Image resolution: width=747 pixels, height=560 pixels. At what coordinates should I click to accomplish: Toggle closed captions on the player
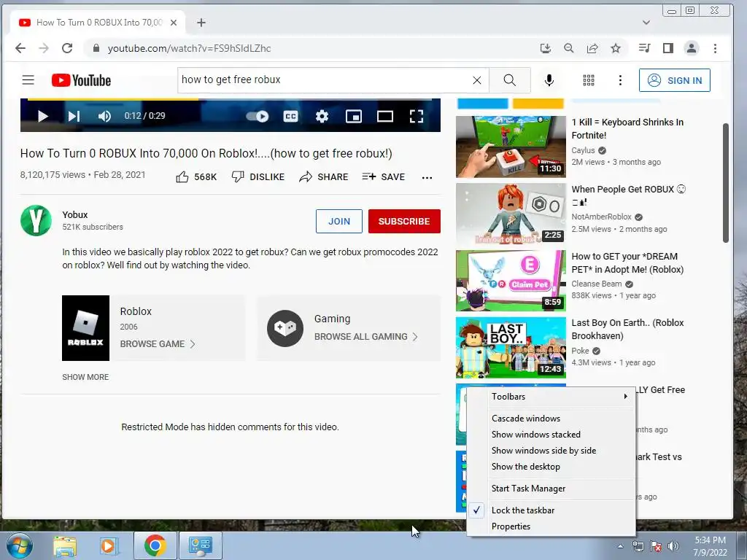[290, 116]
